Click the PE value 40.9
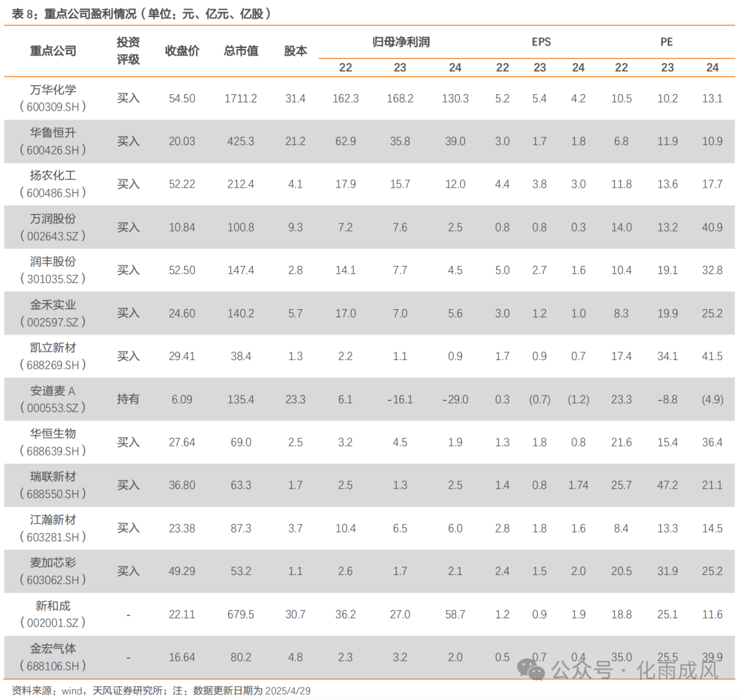Viewport: 742px width, 700px height. click(x=712, y=227)
